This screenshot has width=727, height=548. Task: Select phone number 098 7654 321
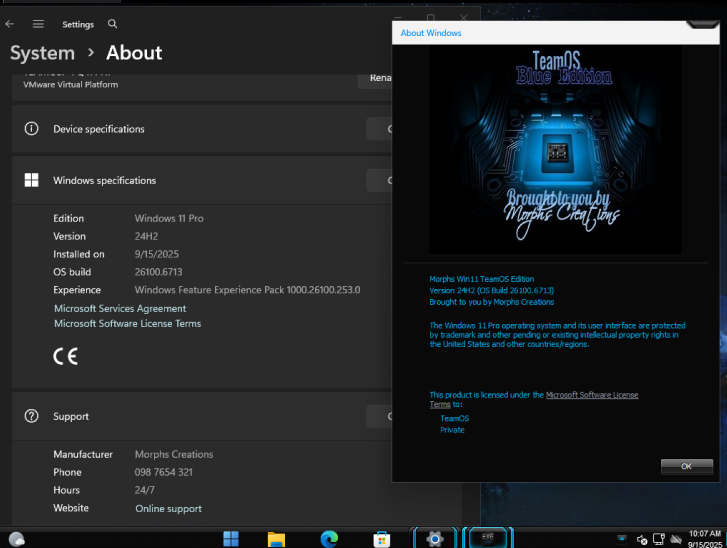pyautogui.click(x=164, y=472)
